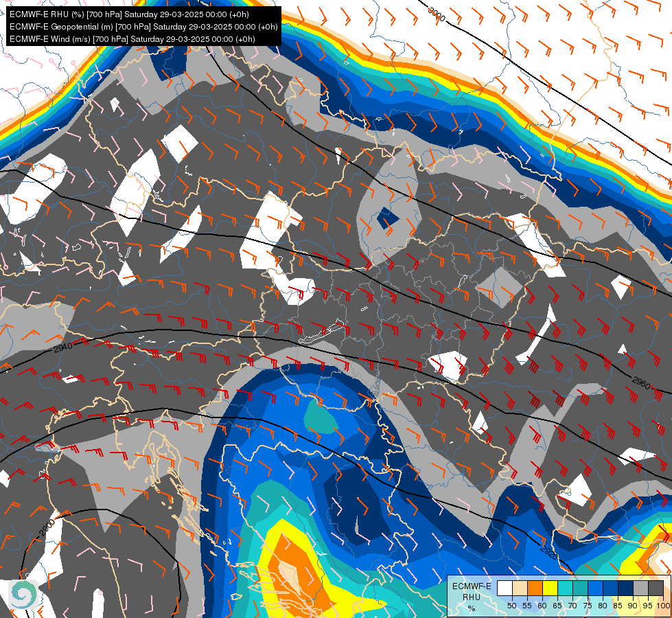Click the '3000' contour label
The image size is (672, 618).
pos(437,15)
